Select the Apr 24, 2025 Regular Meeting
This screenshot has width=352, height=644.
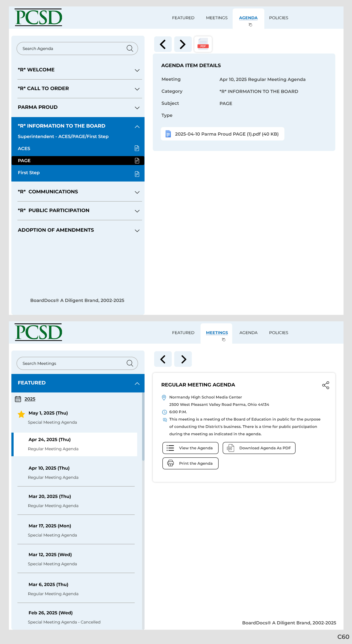tap(74, 444)
